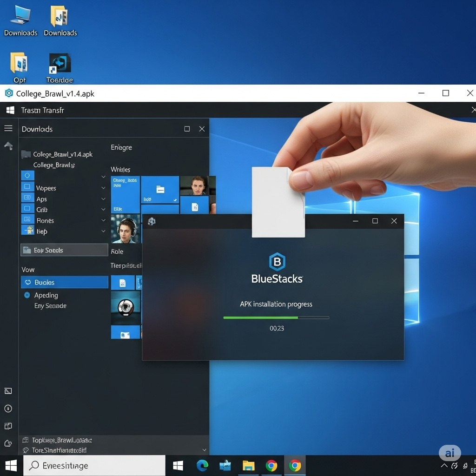Viewport: 476px width, 476px height.
Task: Open the camera lens thumbnail tile
Action: 126,308
